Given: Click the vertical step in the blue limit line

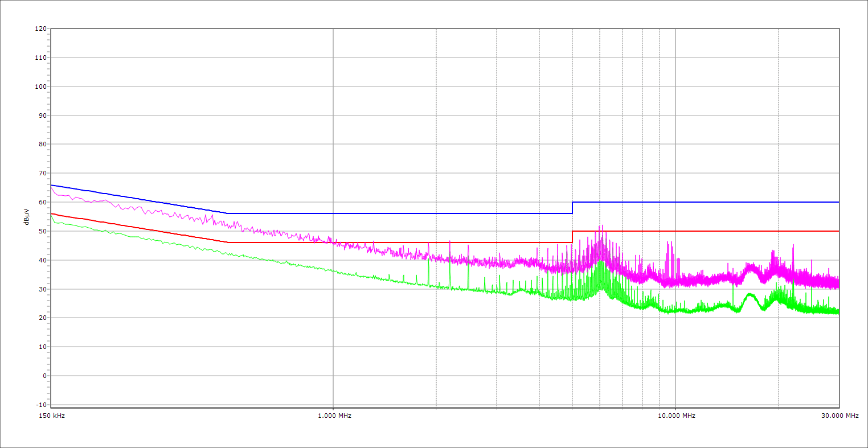Looking at the screenshot, I should (x=572, y=208).
